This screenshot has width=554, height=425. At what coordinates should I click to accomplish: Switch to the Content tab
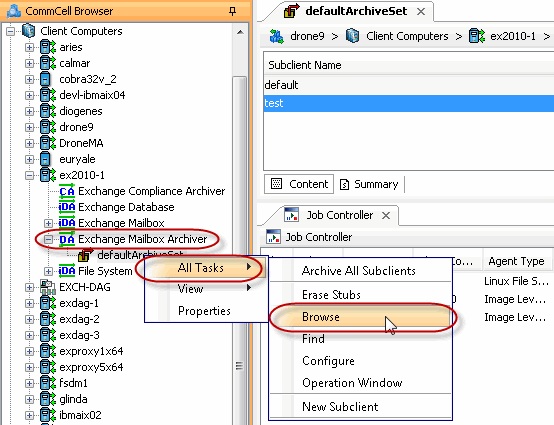point(299,184)
